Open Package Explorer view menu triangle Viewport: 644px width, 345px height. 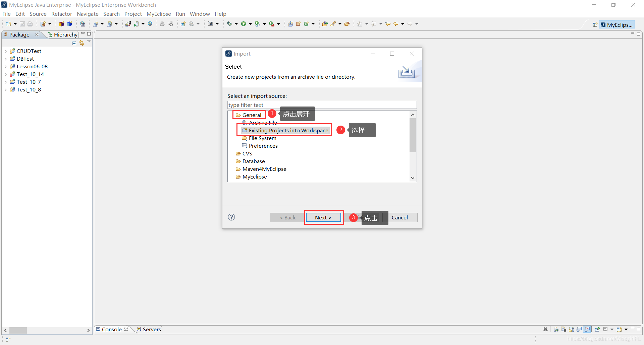[x=89, y=42]
